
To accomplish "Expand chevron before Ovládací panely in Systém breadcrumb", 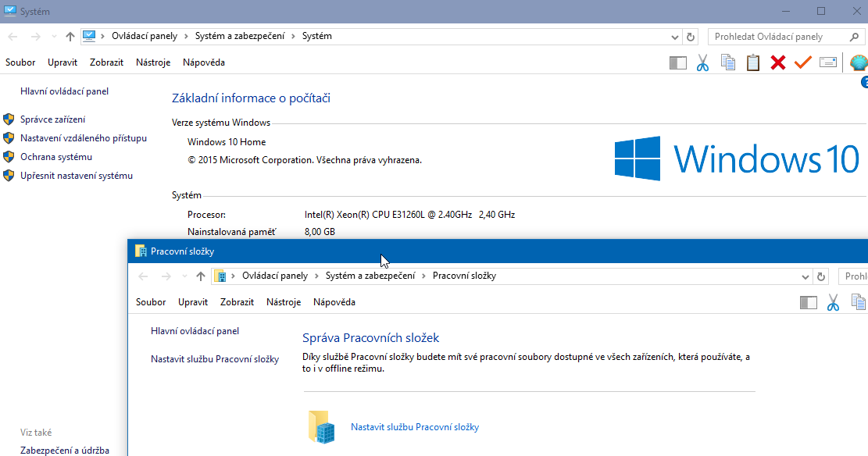I will (x=103, y=37).
